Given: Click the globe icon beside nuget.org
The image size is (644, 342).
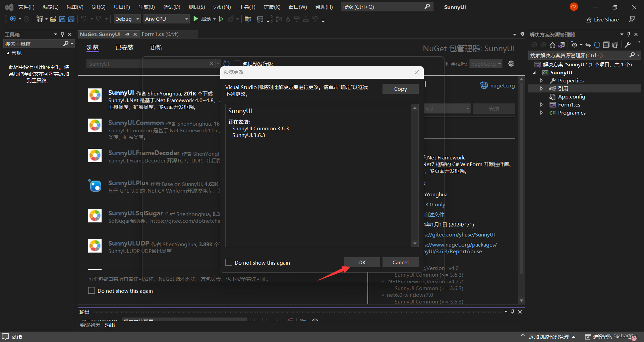Looking at the screenshot, I should click(x=484, y=85).
